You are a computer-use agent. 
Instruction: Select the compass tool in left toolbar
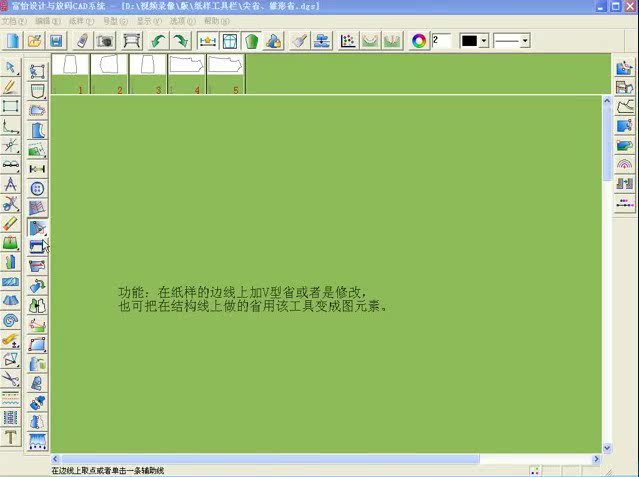[10, 184]
